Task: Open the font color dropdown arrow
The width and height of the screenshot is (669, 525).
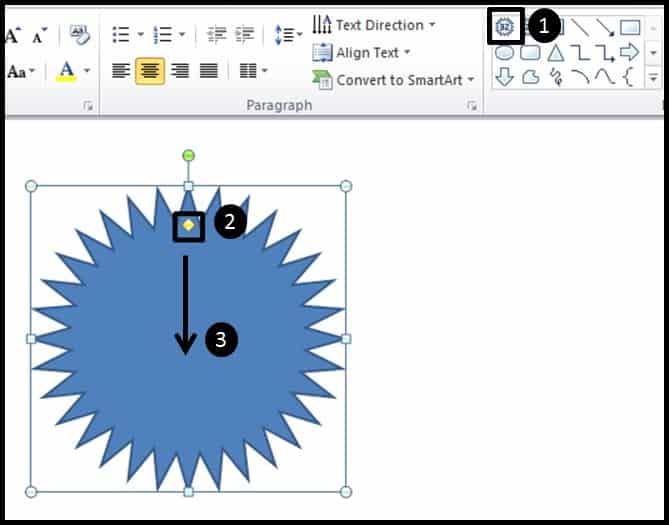Action: tap(87, 70)
